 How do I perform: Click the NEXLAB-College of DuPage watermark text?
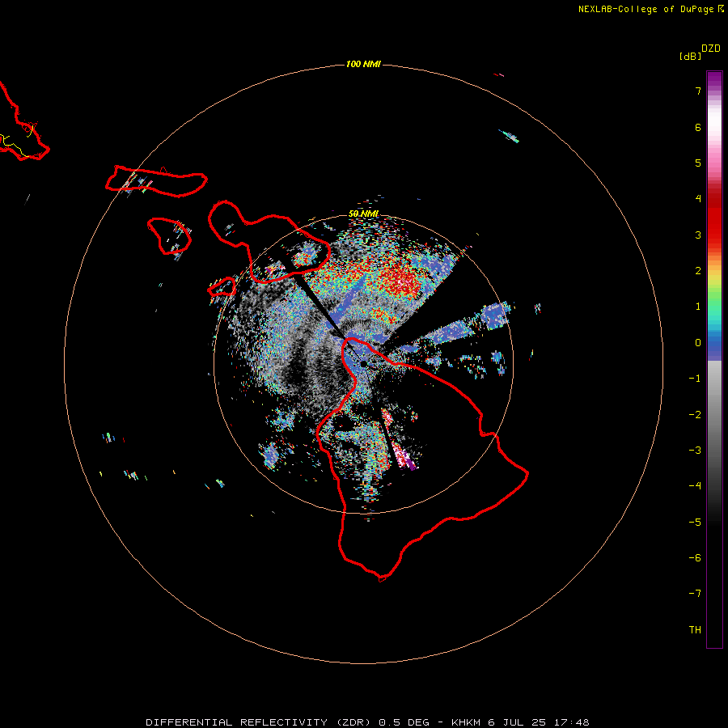tap(645, 9)
